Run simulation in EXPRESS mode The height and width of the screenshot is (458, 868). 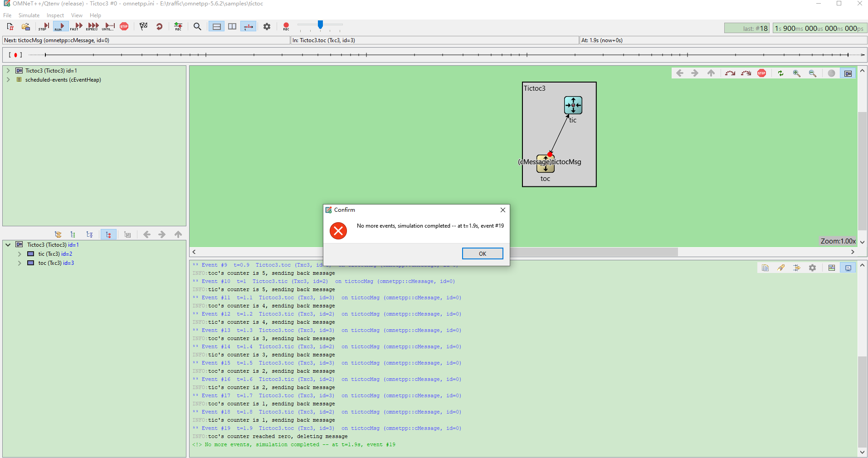point(93,27)
